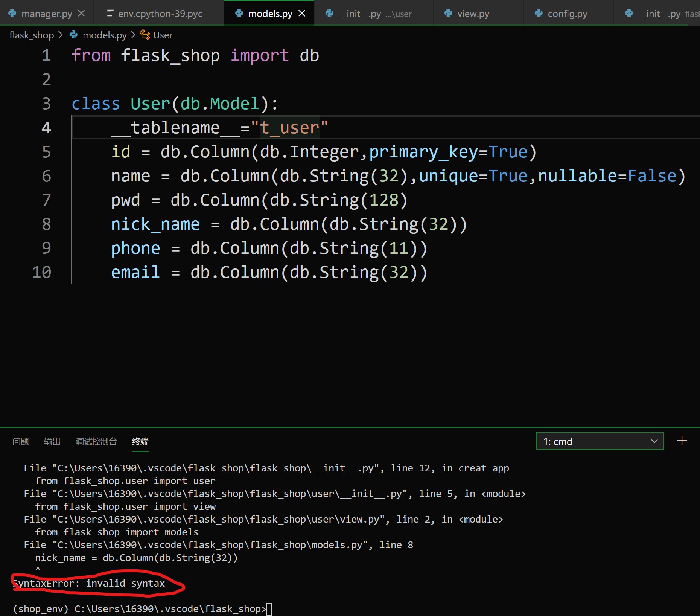This screenshot has width=700, height=616.
Task: Click the user\__init__.py line 5 traceback path
Action: (x=275, y=494)
